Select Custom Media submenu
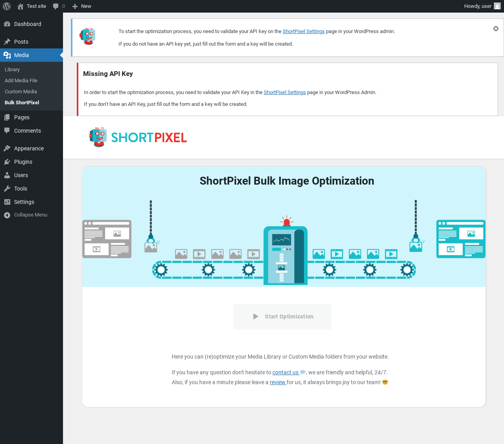504x444 pixels. [x=21, y=91]
